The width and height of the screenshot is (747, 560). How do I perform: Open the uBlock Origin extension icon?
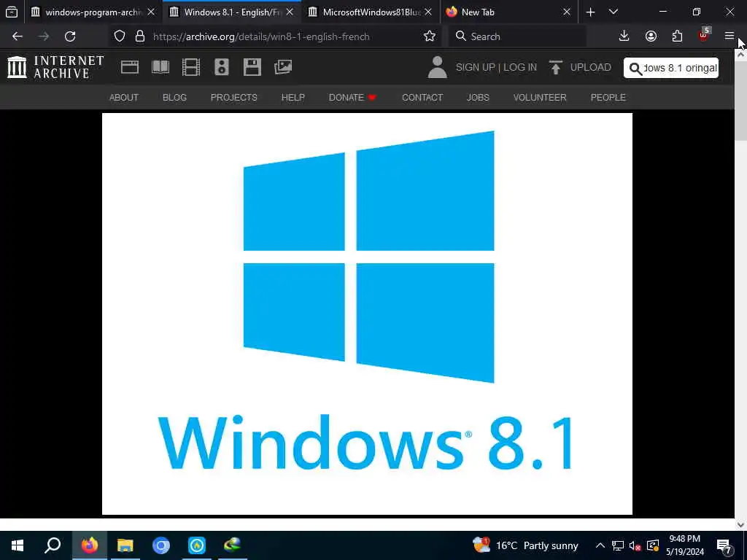pyautogui.click(x=704, y=35)
